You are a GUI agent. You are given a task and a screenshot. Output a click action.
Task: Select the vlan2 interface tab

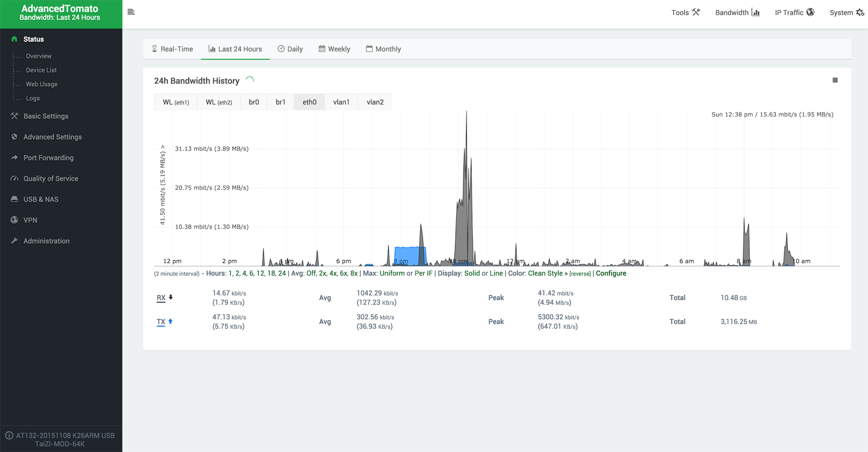375,102
